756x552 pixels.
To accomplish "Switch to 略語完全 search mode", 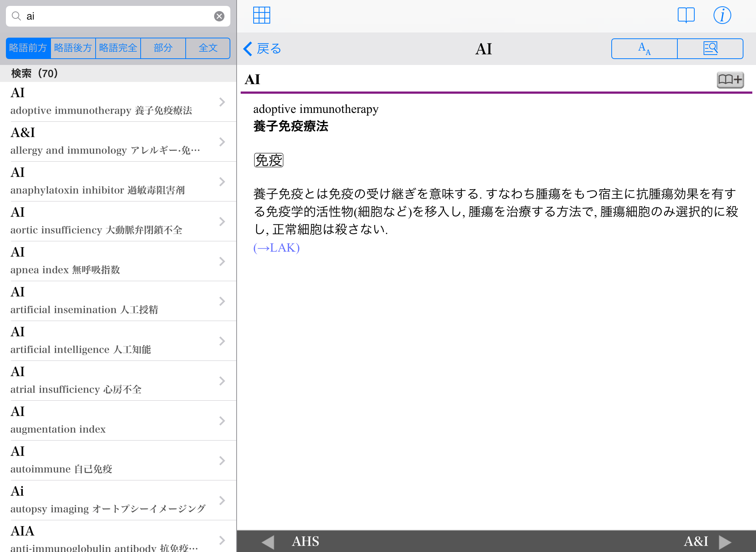I will click(x=118, y=48).
